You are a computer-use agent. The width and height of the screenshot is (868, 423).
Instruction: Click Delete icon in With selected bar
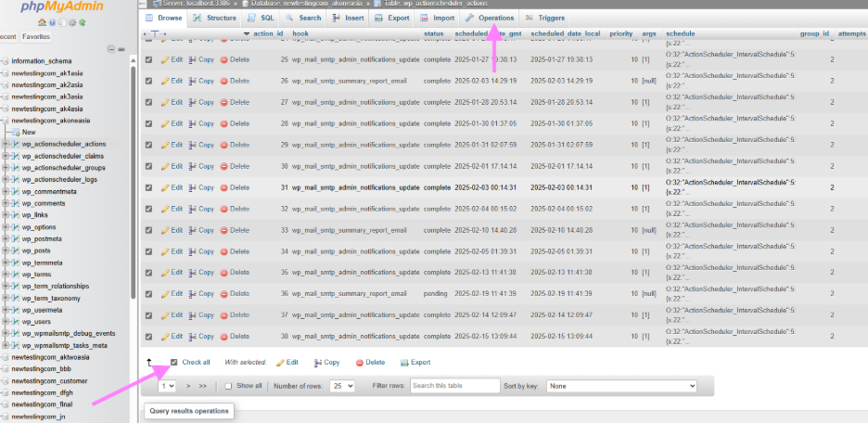coord(359,363)
